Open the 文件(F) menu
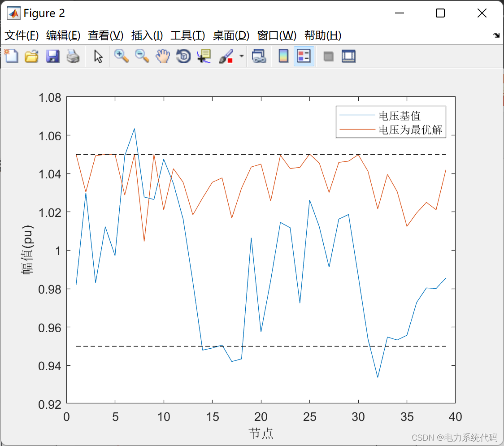The image size is (504, 446). point(22,35)
